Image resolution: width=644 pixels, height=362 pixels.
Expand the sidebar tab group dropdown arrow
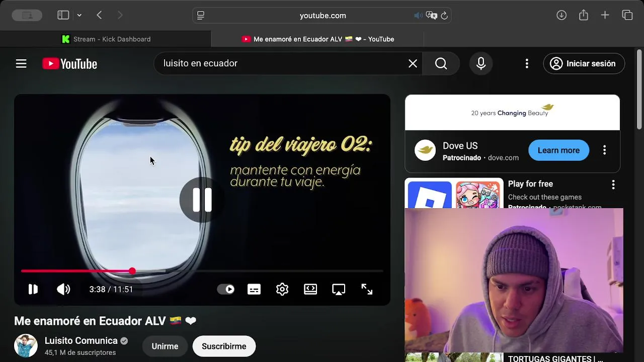tap(79, 16)
